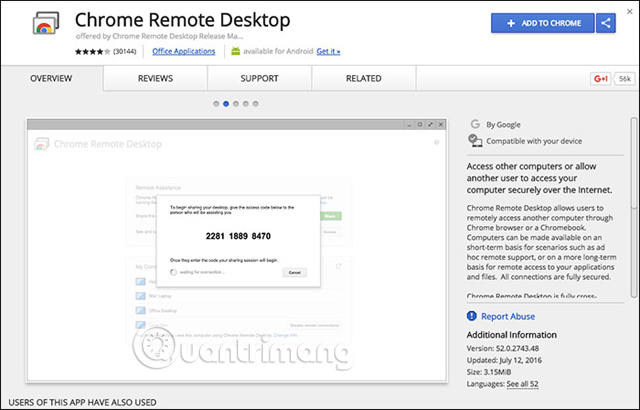
Task: Open the Office Applications category link
Action: pos(184,51)
